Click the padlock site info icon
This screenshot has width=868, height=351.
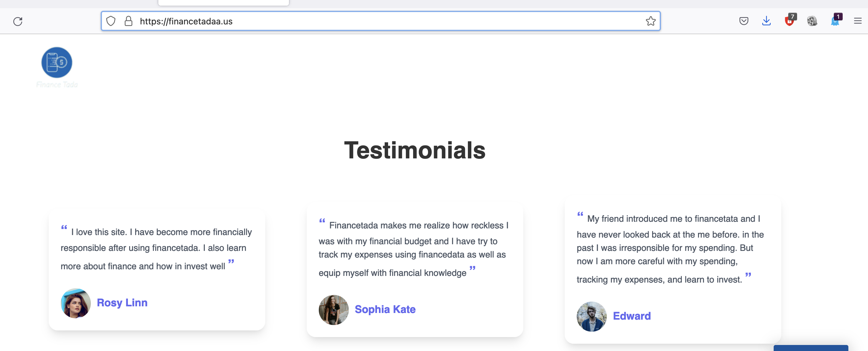point(129,21)
